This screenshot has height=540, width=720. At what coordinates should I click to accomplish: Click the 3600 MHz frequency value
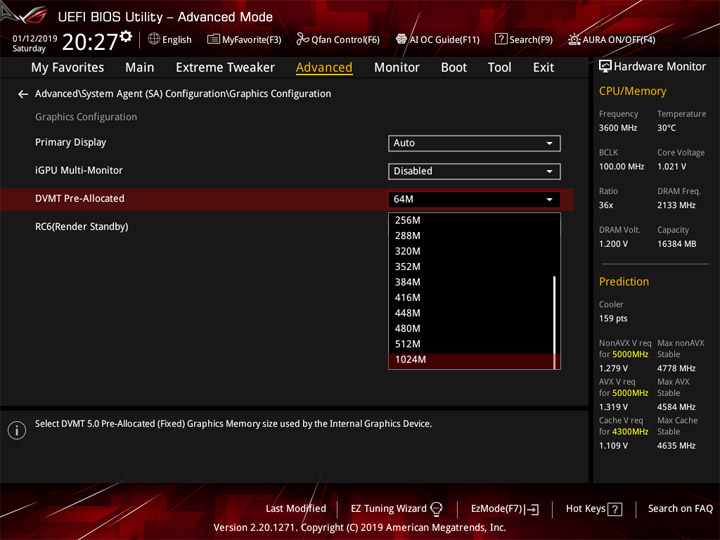[618, 128]
